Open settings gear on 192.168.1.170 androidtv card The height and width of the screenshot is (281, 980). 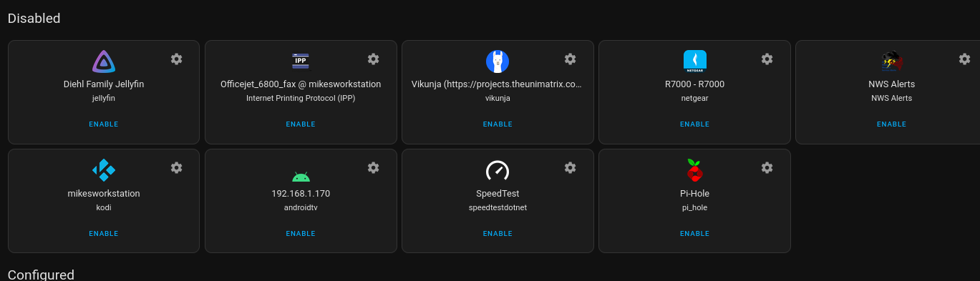pos(373,167)
